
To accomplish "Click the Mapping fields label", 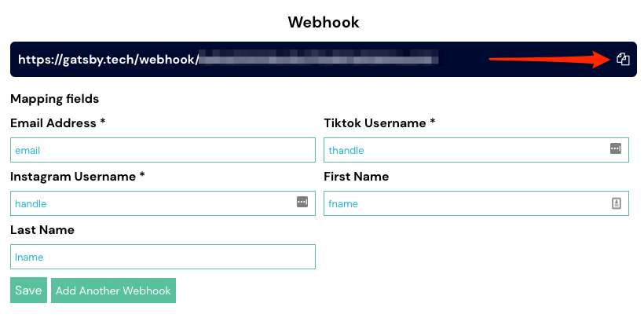I will click(55, 99).
